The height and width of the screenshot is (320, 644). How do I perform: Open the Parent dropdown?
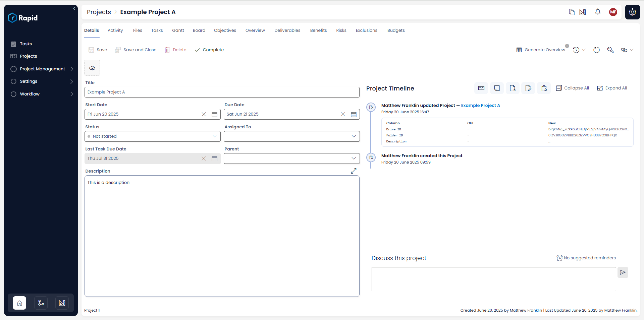[291, 158]
